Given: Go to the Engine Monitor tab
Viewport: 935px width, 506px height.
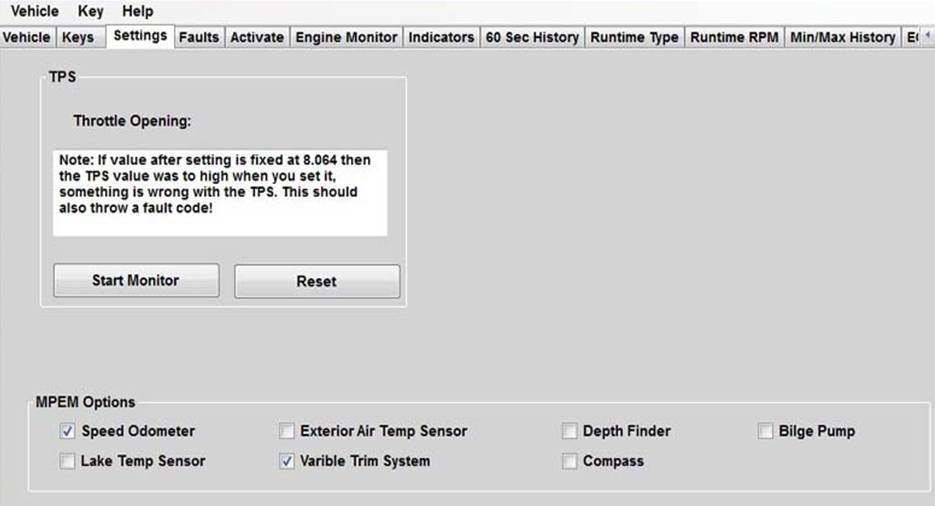Looking at the screenshot, I should pyautogui.click(x=346, y=37).
